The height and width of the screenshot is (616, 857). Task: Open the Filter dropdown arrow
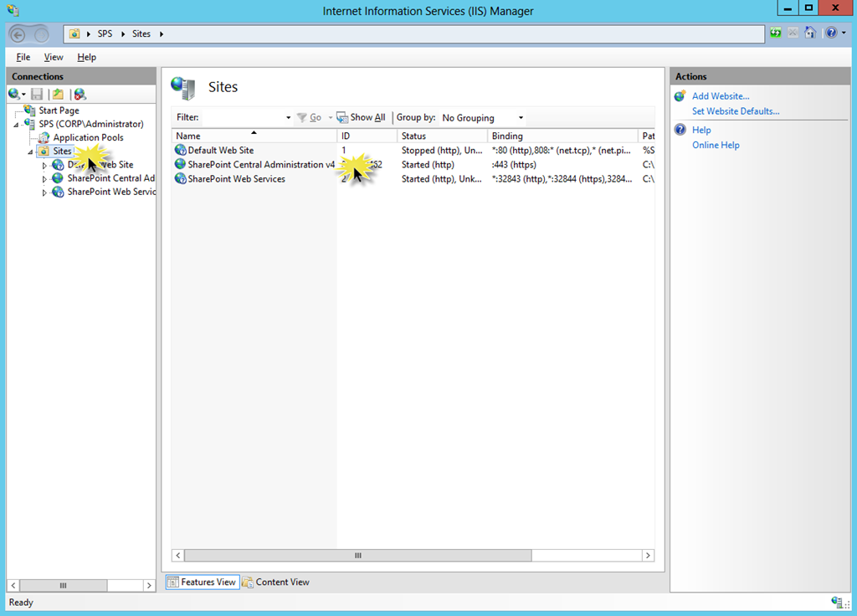coord(289,117)
